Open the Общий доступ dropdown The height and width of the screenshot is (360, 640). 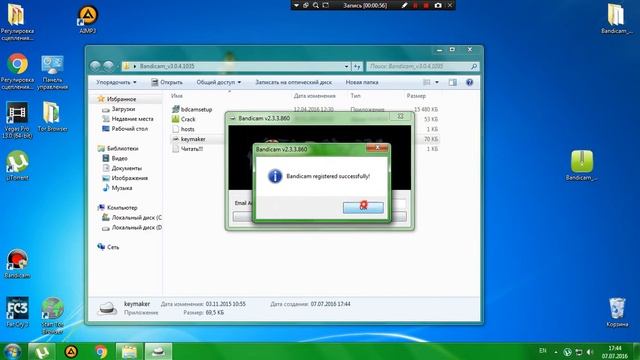(x=219, y=82)
